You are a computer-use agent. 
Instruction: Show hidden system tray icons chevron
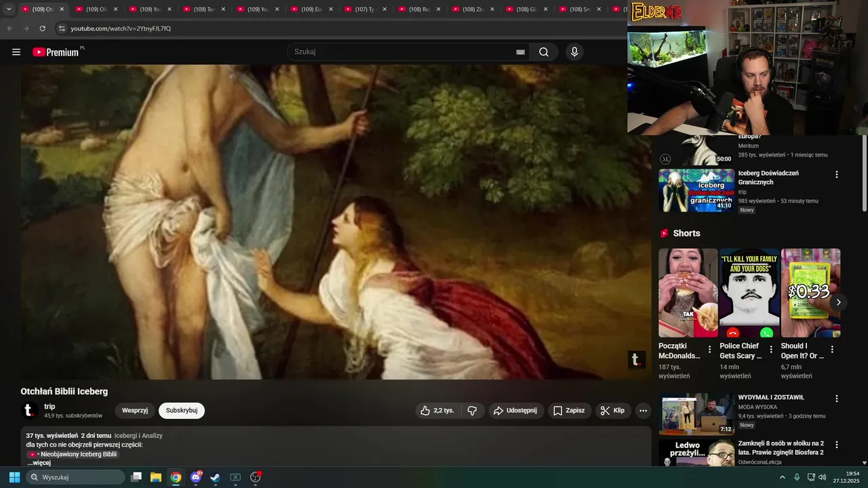click(782, 477)
